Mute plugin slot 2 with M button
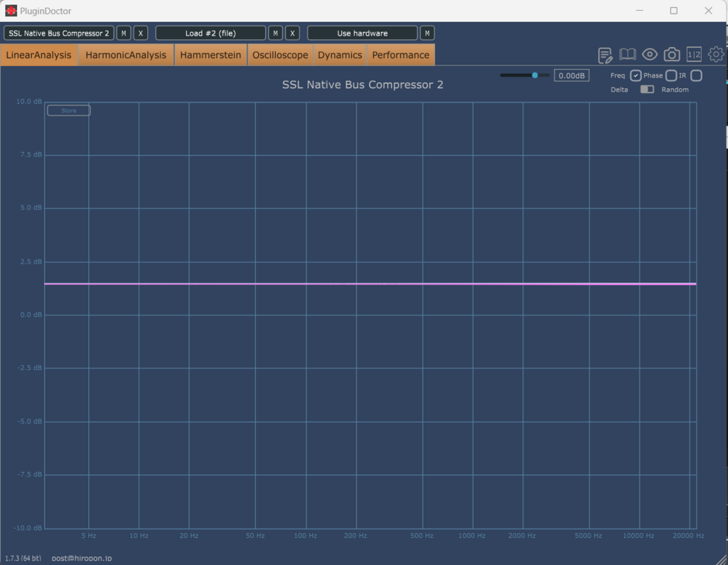 (275, 33)
